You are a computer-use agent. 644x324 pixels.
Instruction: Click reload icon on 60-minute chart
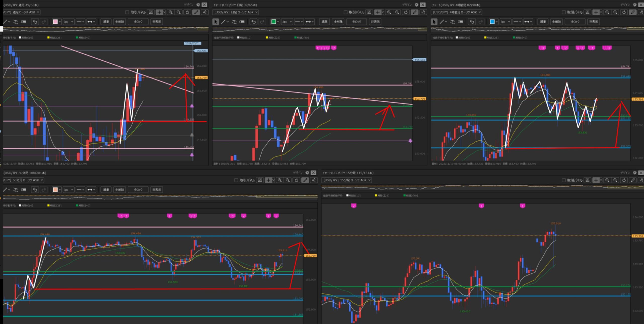[x=296, y=180]
